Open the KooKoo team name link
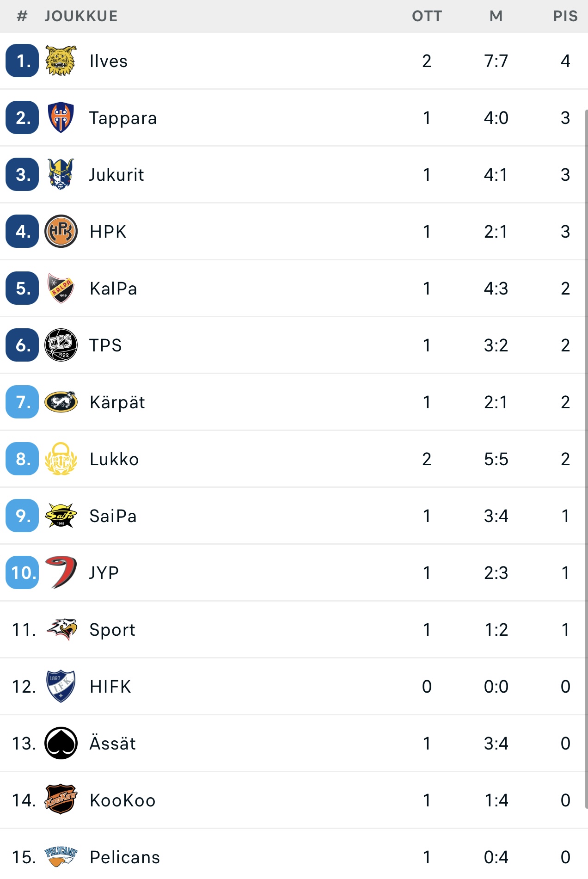 [122, 800]
